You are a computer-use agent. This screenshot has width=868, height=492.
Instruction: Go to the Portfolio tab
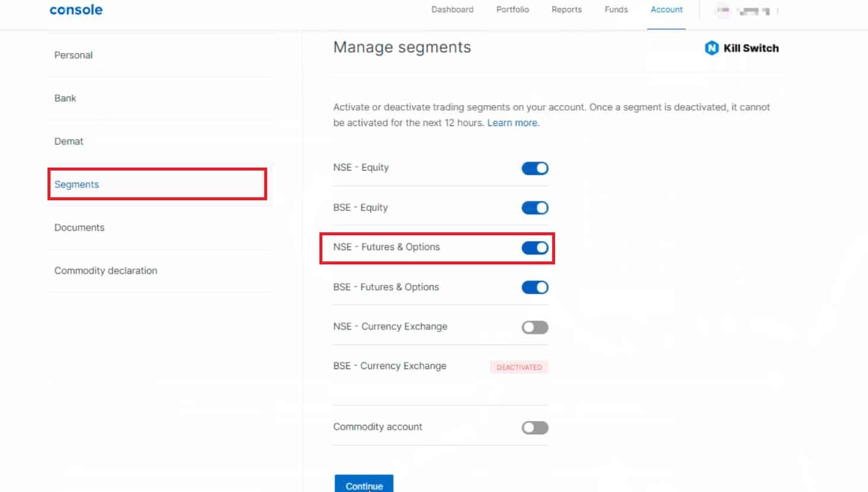tap(512, 10)
